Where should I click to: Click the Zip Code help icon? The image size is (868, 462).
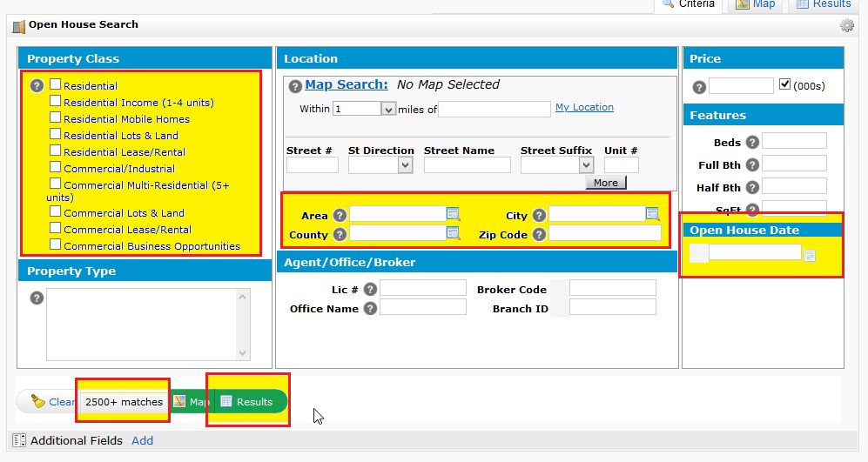539,235
